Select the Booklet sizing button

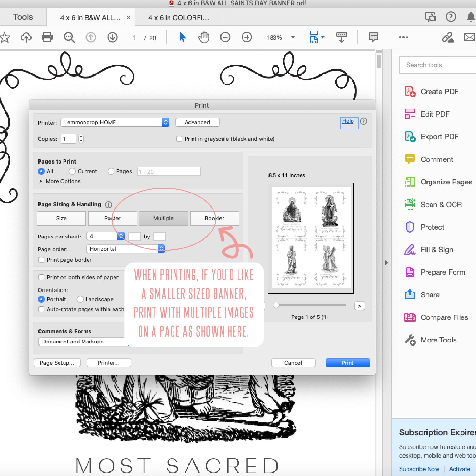215,218
